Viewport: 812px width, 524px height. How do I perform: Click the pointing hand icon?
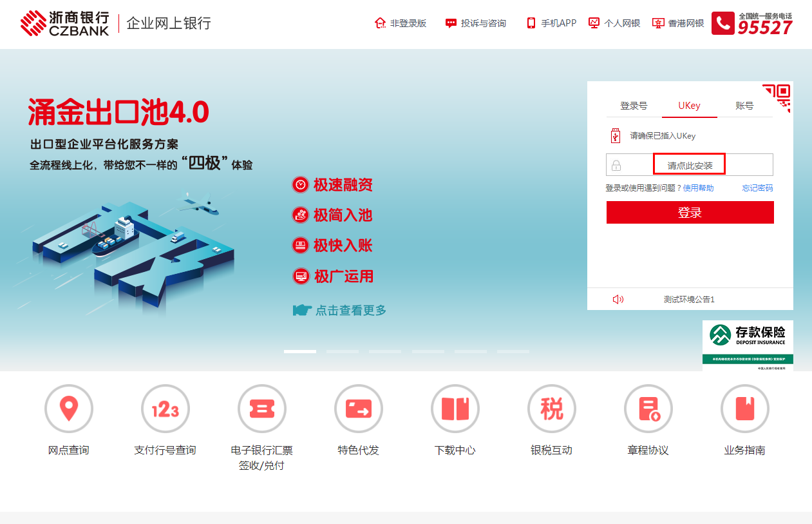point(302,311)
